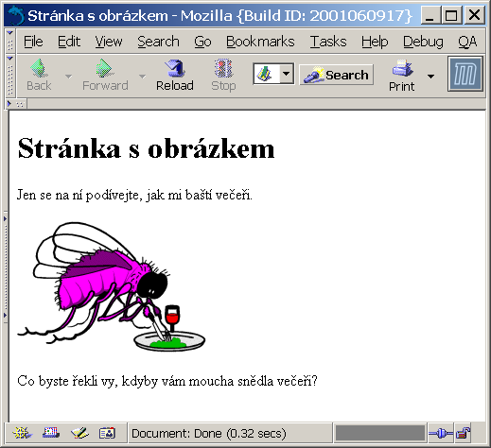Click the Back navigation button
The width and height of the screenshot is (491, 448).
(x=39, y=76)
